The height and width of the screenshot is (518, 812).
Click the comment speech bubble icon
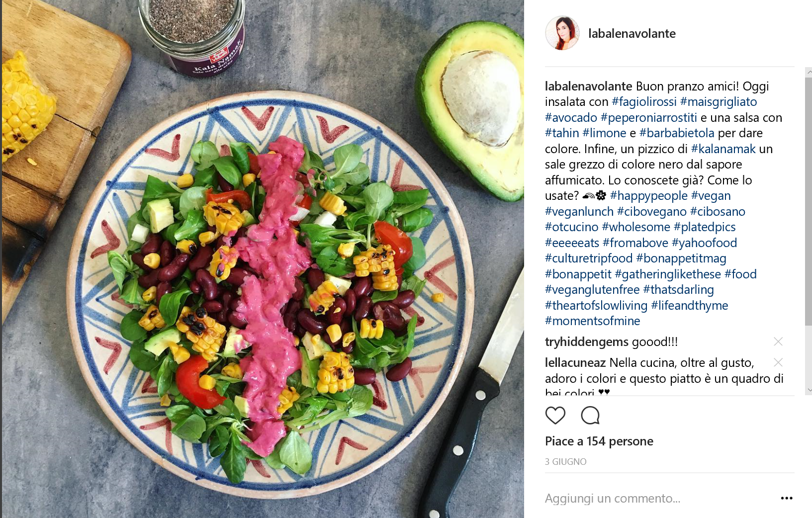click(x=590, y=415)
